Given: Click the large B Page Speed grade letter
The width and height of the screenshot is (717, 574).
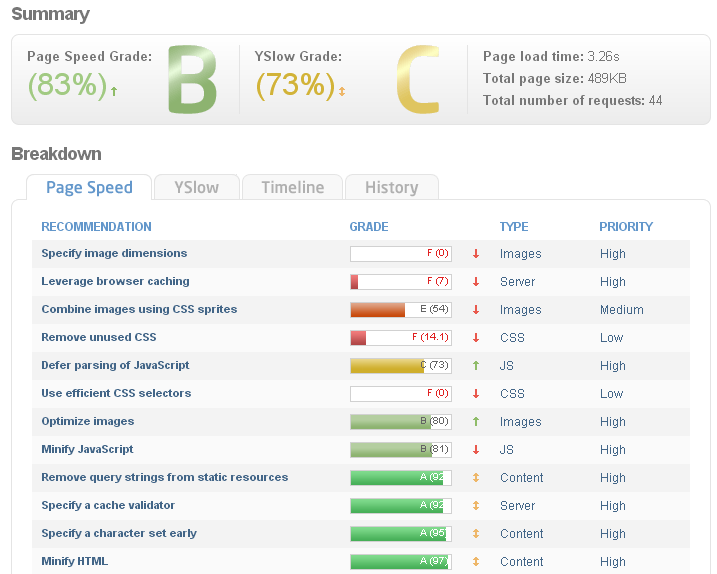Looking at the screenshot, I should click(191, 80).
